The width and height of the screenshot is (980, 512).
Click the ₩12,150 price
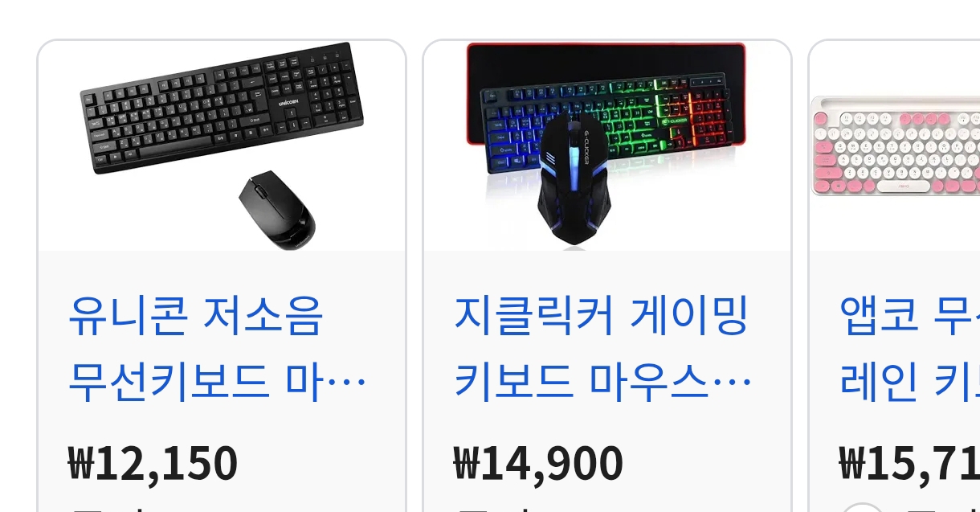(153, 463)
